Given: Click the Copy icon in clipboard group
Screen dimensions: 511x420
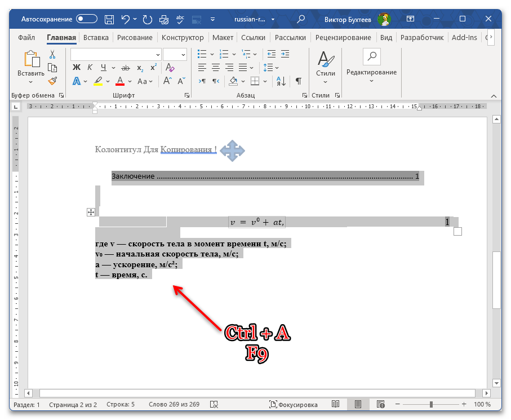Looking at the screenshot, I should point(52,68).
